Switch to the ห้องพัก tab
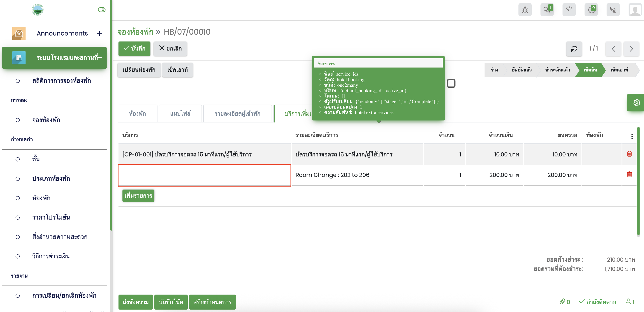 click(137, 114)
